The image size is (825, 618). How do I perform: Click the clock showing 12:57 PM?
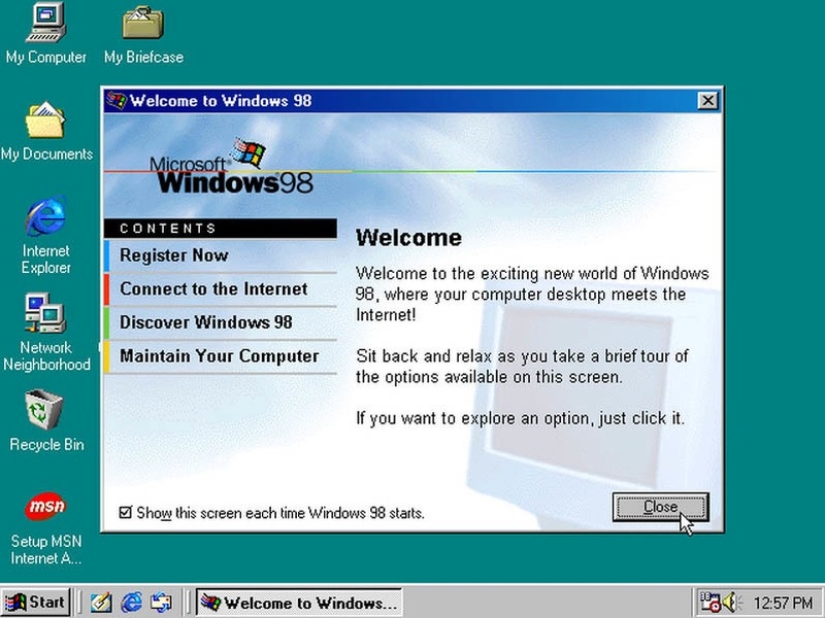pos(782,602)
